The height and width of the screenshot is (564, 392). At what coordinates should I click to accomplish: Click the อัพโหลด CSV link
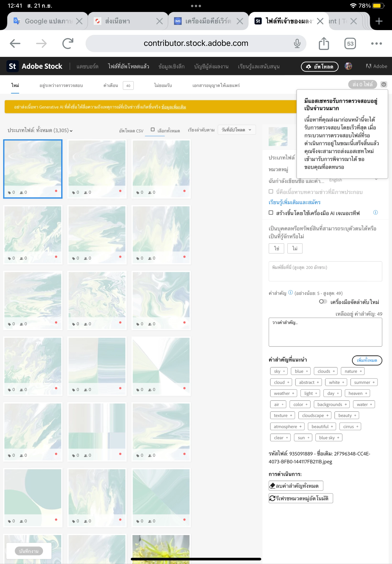pyautogui.click(x=131, y=131)
